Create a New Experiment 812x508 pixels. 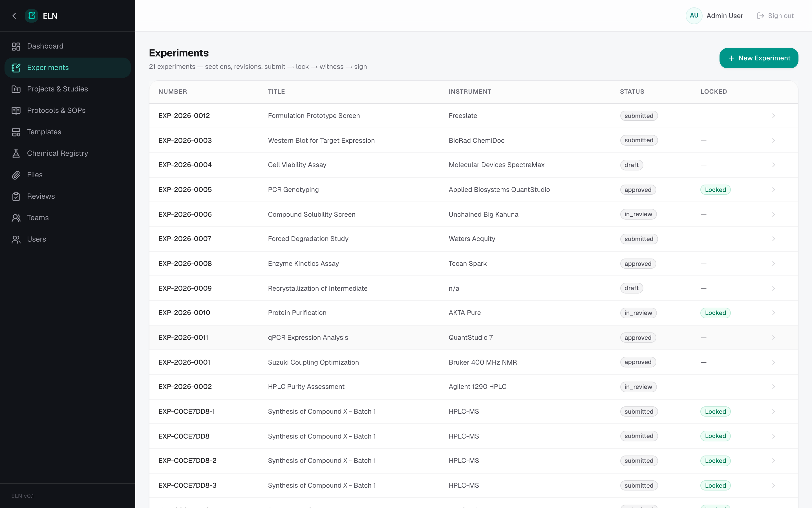[x=759, y=58]
